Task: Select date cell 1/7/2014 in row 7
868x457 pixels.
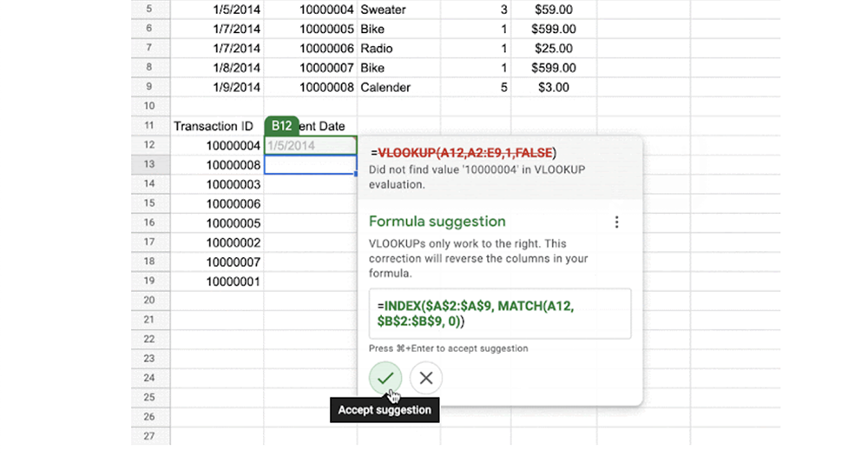Action: pyautogui.click(x=217, y=48)
